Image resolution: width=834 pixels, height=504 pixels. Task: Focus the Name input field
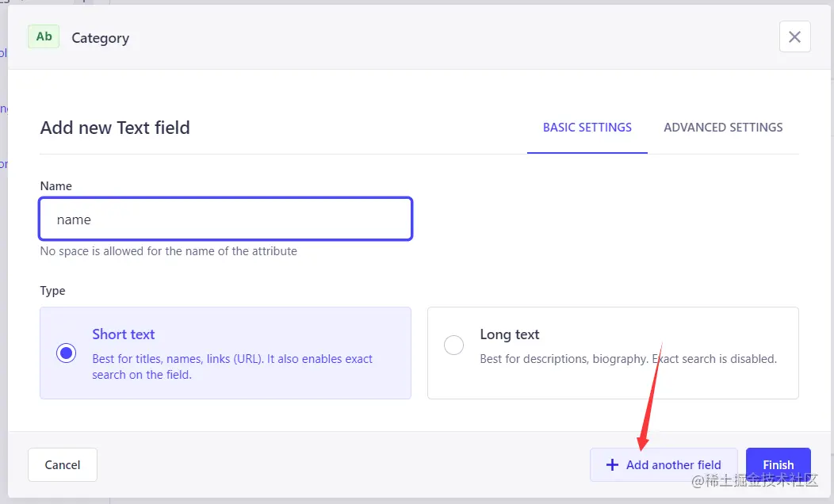pos(226,220)
